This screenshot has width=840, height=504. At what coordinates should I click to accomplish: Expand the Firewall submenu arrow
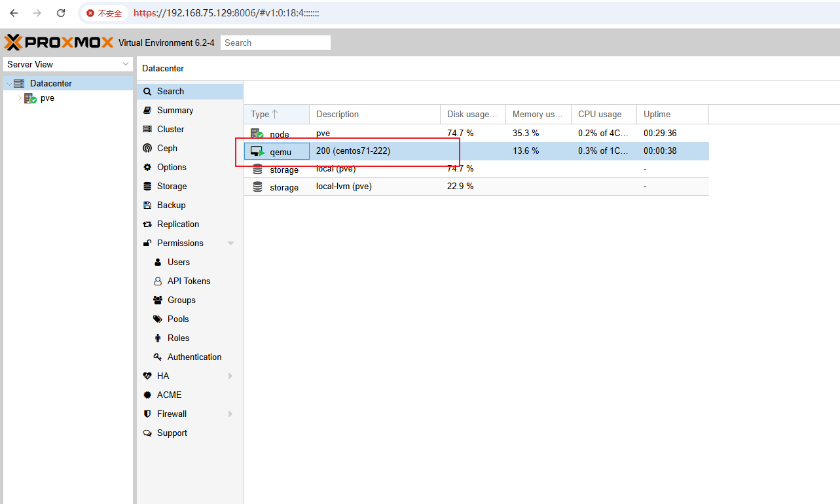[x=230, y=414]
